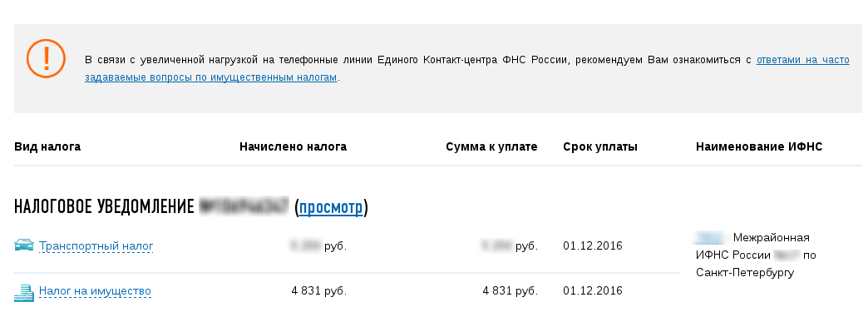This screenshot has height=322, width=868.
Task: Click 4 831 руб. under Начислено налога
Action: pos(319,291)
